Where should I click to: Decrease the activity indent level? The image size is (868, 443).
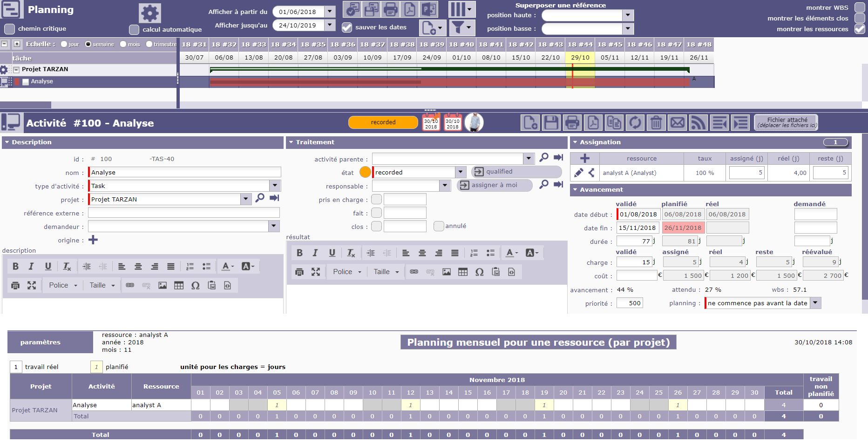pos(719,123)
